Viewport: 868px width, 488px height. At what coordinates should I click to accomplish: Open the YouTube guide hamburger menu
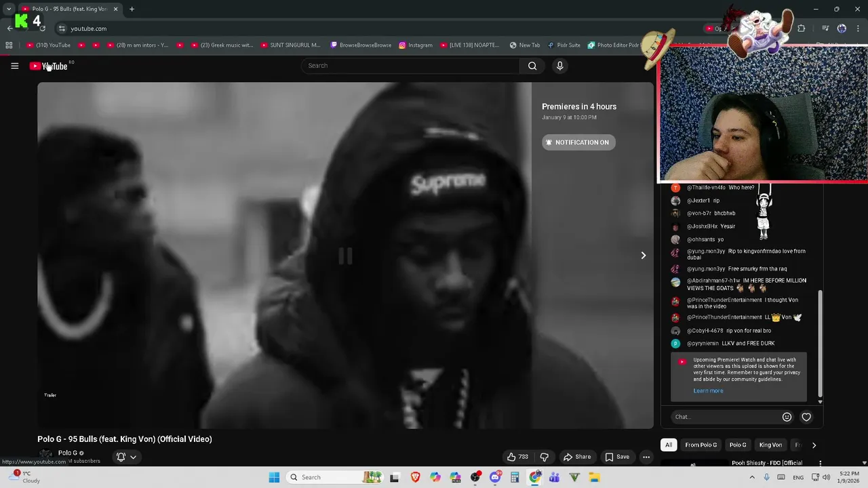[14, 66]
